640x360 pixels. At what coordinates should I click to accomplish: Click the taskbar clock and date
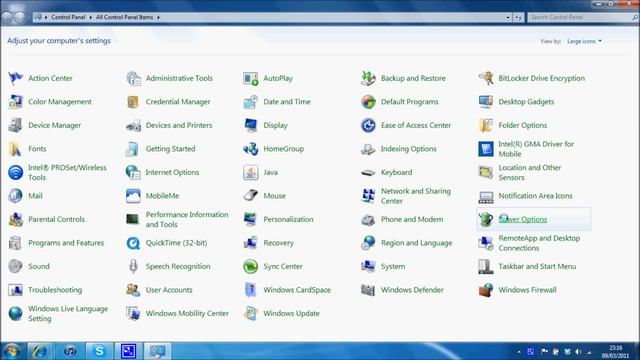pos(615,352)
